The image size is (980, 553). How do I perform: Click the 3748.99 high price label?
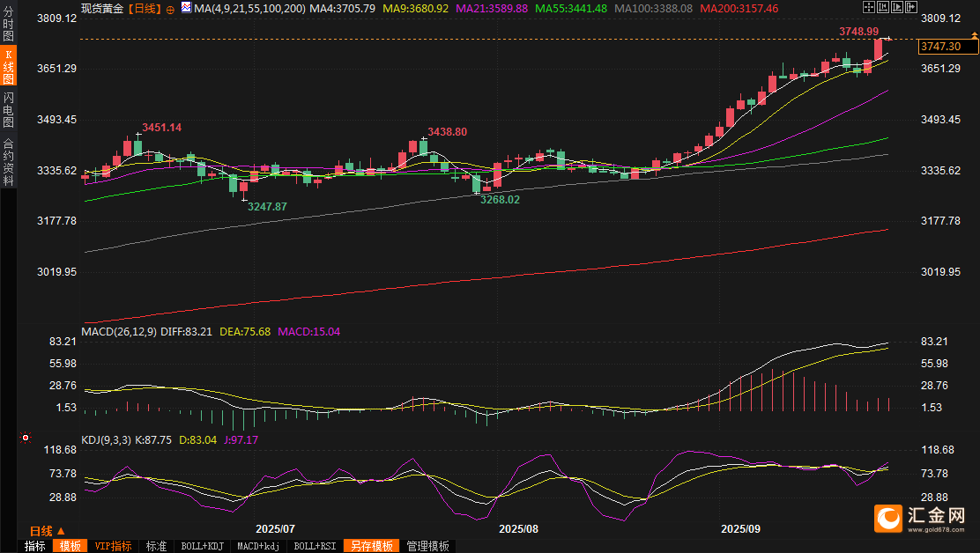pos(858,31)
